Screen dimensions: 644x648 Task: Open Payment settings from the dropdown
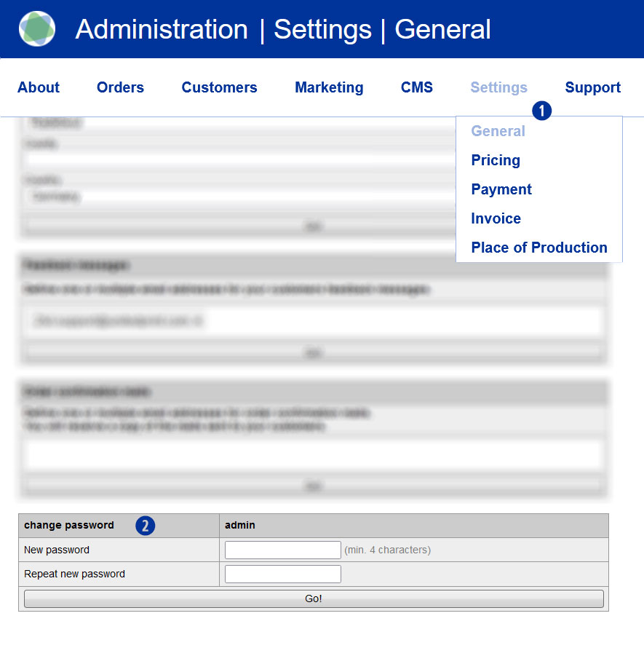(501, 189)
